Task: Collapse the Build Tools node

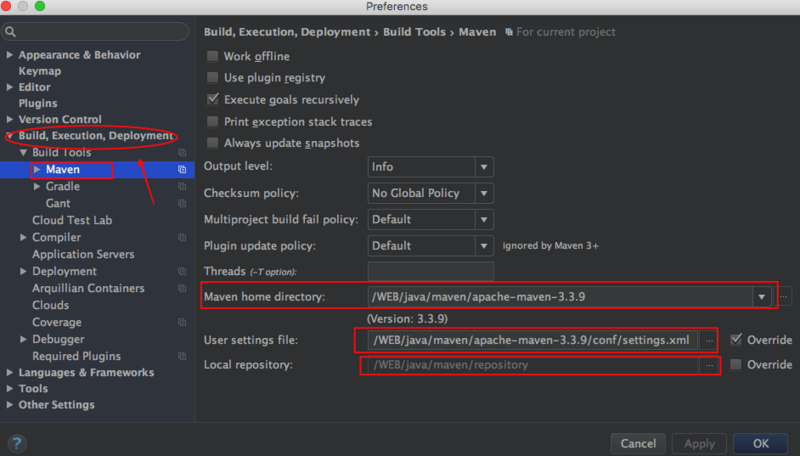Action: click(23, 153)
